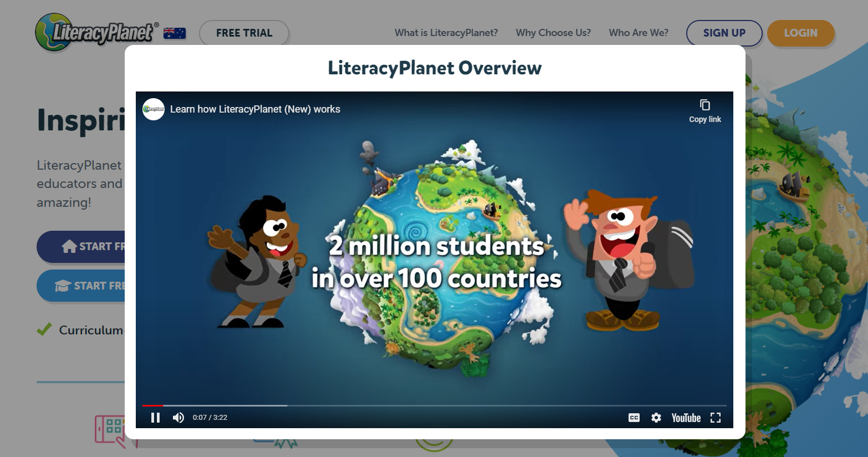
Task: Click the video title 'Learn how LiteracyPlanet (New) works'
Action: (x=255, y=109)
